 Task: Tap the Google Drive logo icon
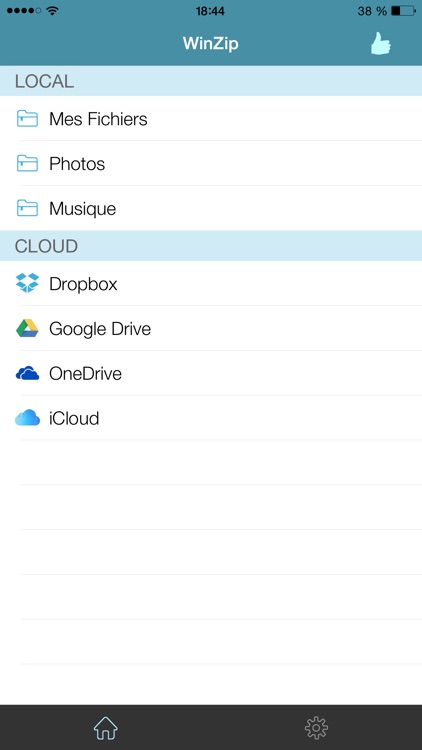pos(27,328)
